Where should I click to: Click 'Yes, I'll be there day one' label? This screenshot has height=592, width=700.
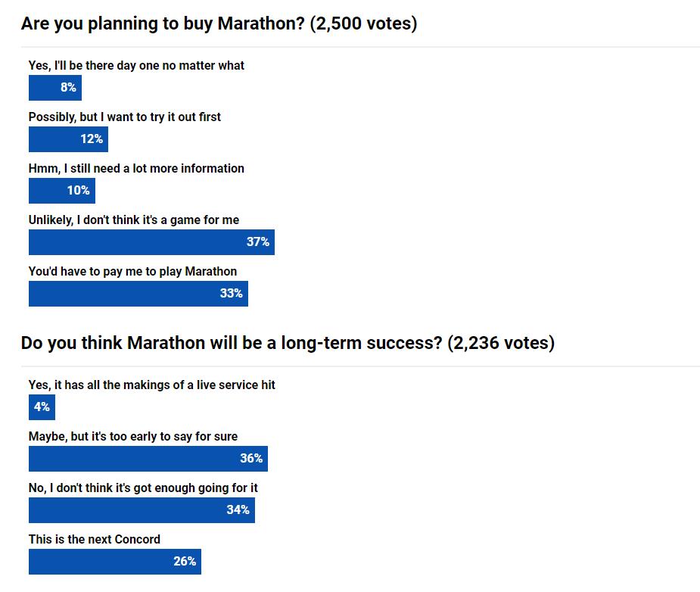(136, 66)
